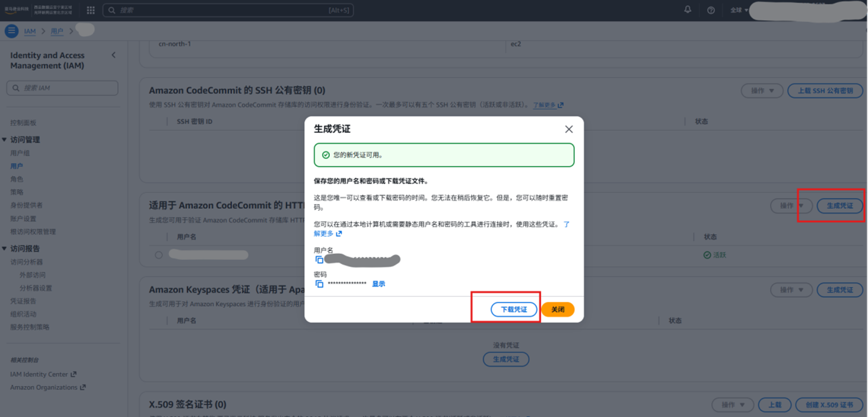
Task: Click the 没有凭证 empty-state text
Action: (x=506, y=345)
